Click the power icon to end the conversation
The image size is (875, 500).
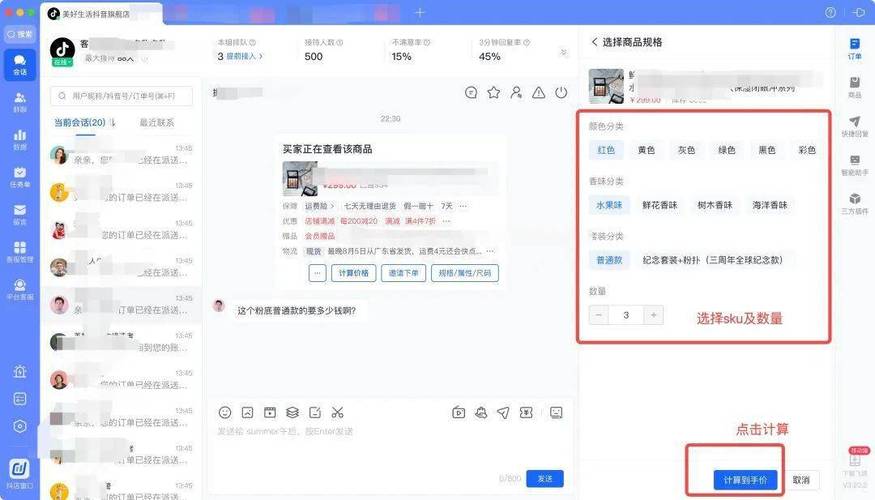click(561, 93)
